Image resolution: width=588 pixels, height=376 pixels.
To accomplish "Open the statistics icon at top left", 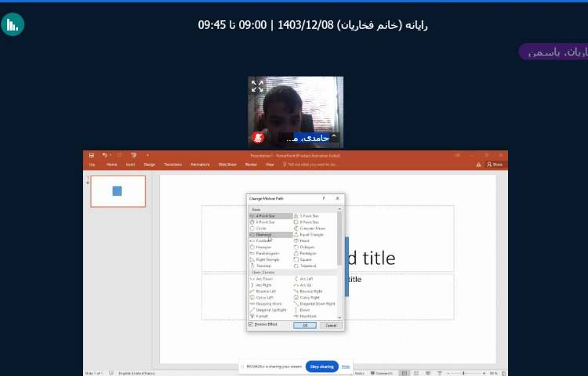I will click(x=12, y=24).
